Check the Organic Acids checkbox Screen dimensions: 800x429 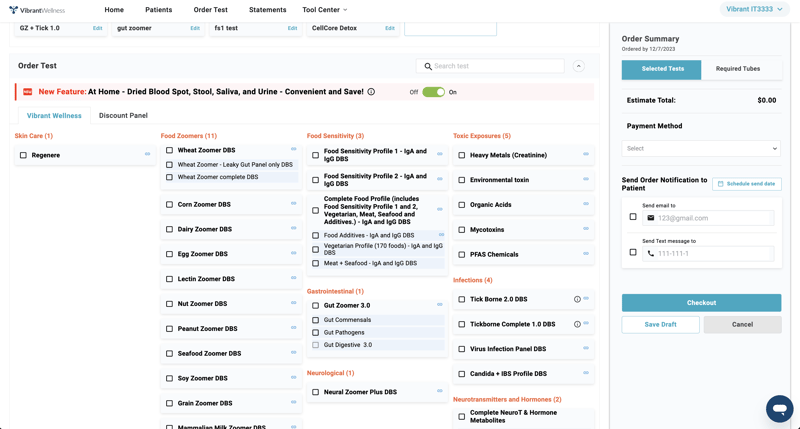[462, 205]
